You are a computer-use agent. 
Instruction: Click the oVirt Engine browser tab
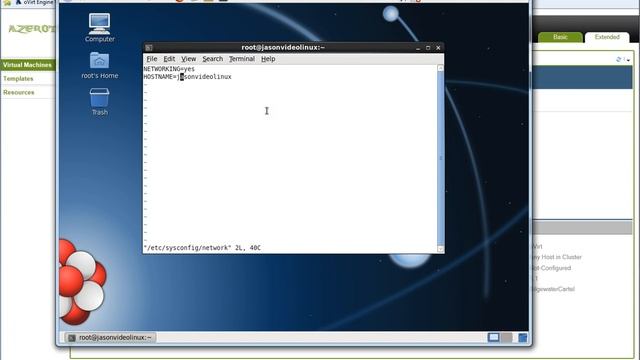35,2
